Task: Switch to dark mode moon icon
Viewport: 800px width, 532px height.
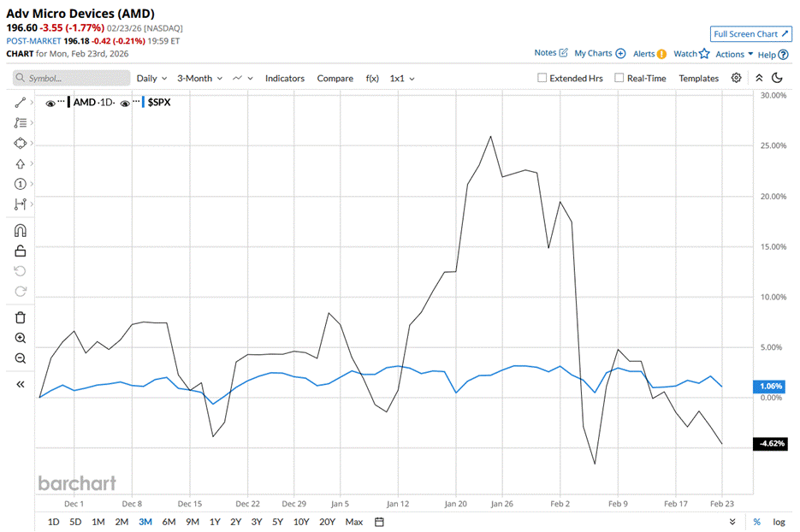Action: tap(777, 78)
